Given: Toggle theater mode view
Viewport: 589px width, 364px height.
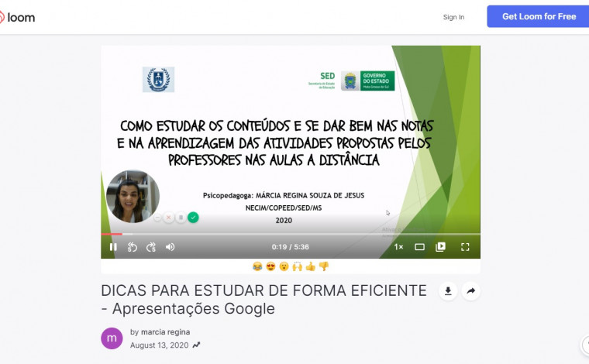Looking at the screenshot, I should click(x=419, y=247).
